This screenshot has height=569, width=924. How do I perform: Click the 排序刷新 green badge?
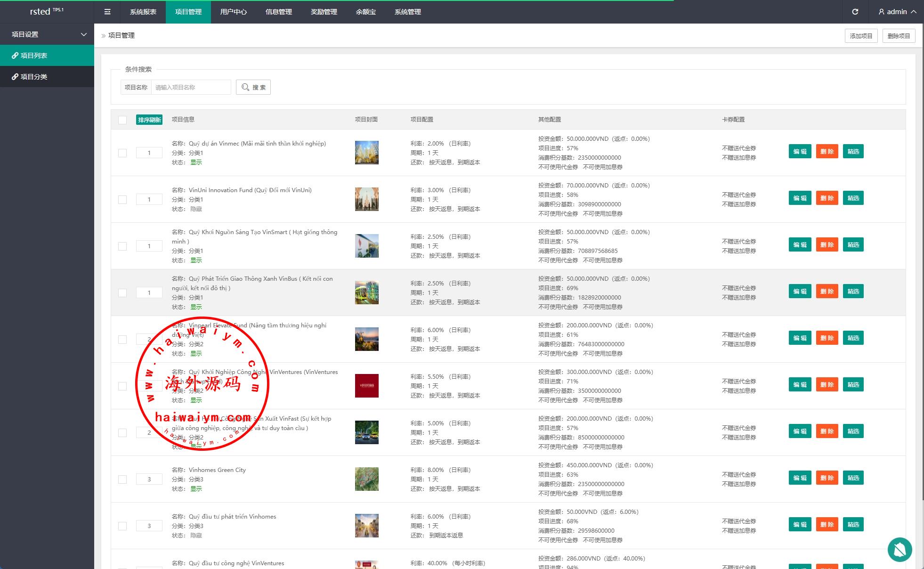[149, 120]
